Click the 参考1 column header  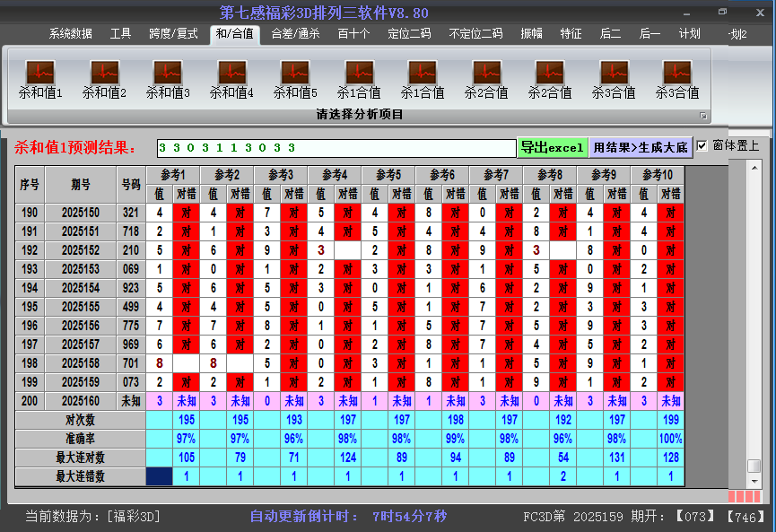point(173,175)
